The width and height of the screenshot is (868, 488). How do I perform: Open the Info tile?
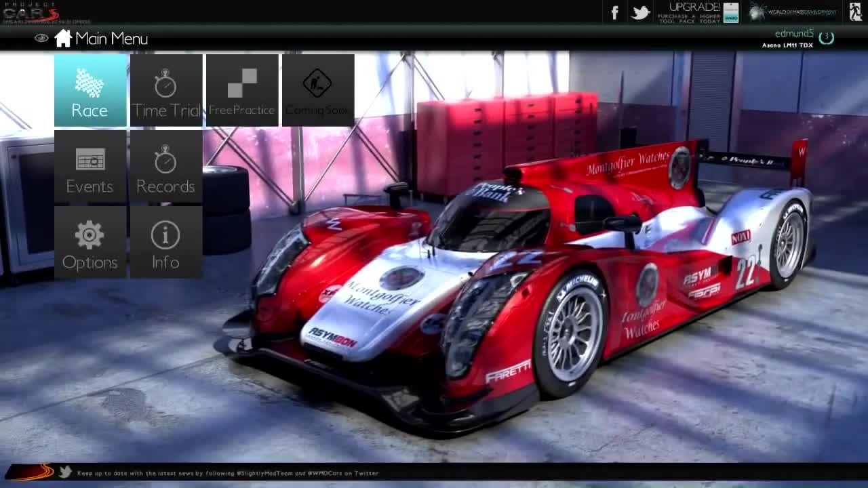[166, 242]
